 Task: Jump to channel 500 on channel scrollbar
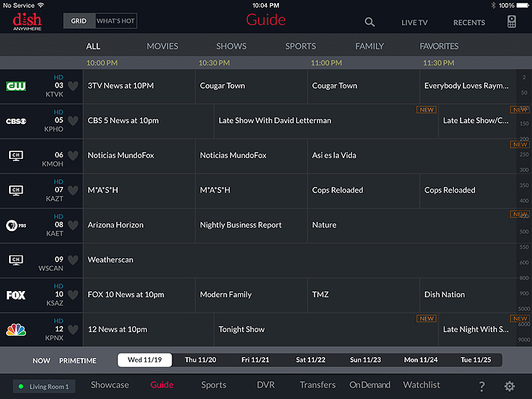coord(524,232)
